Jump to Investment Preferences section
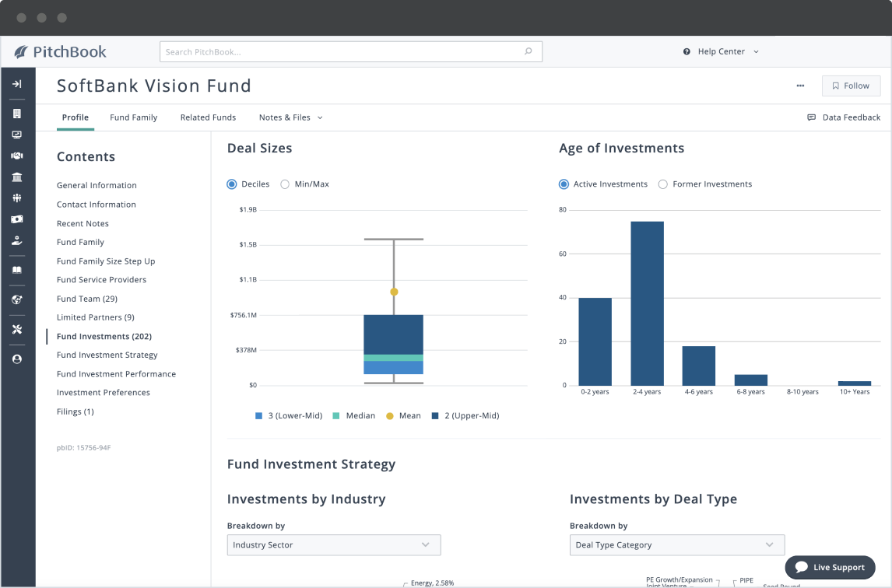The height and width of the screenshot is (588, 892). tap(103, 392)
